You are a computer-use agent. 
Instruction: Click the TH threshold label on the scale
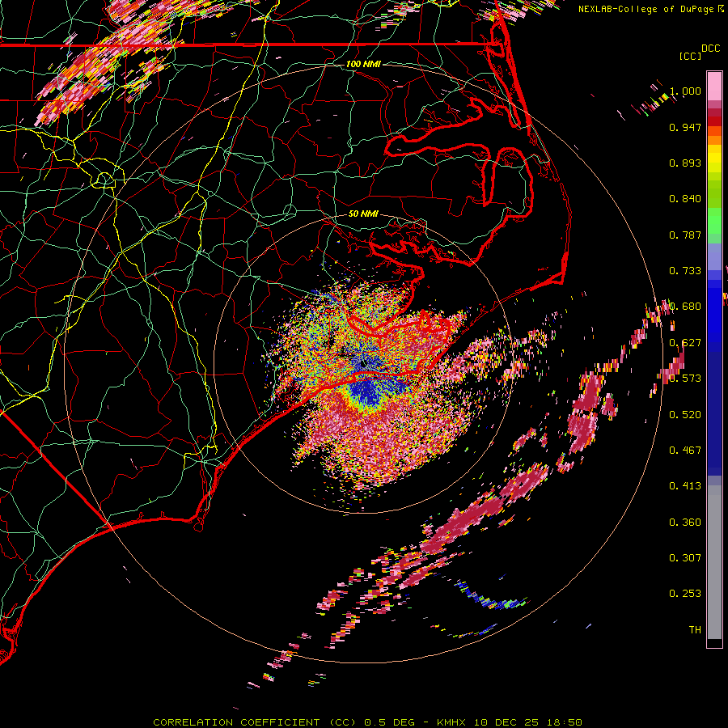(x=695, y=630)
